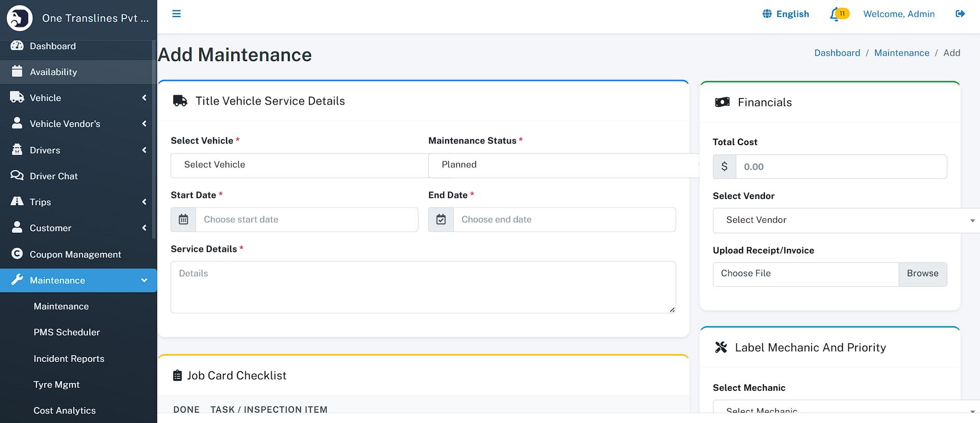The image size is (980, 423).
Task: Click the hamburger sidebar toggle icon
Action: (x=176, y=14)
